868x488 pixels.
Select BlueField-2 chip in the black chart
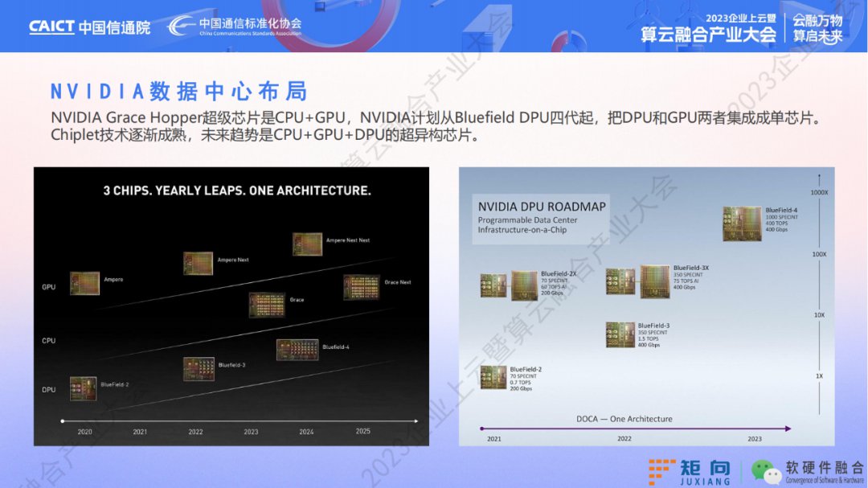tap(83, 388)
